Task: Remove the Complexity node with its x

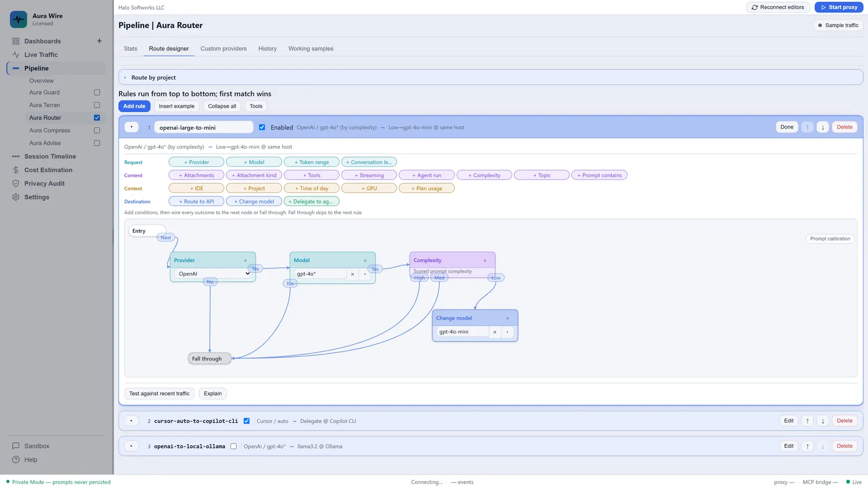Action: pos(485,261)
